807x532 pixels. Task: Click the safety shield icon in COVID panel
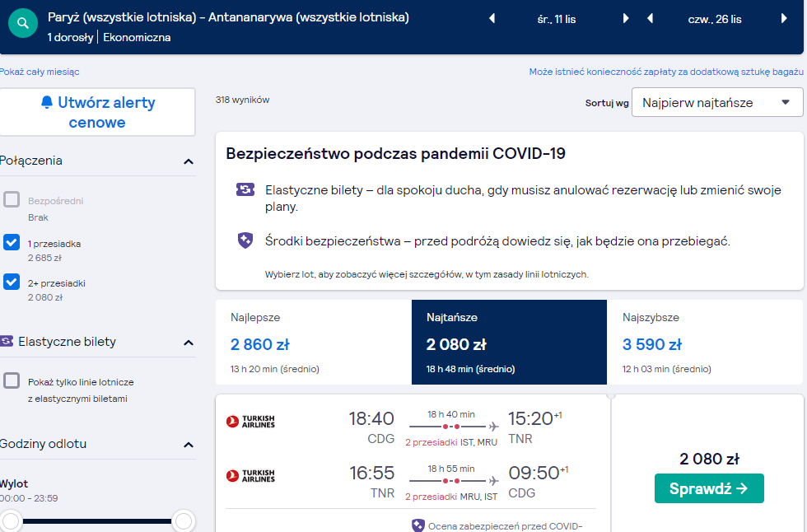click(x=245, y=240)
